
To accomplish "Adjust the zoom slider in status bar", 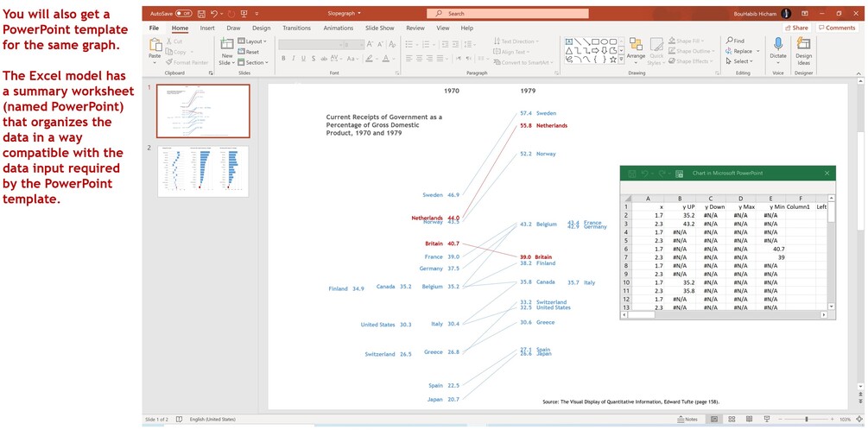I will (807, 420).
